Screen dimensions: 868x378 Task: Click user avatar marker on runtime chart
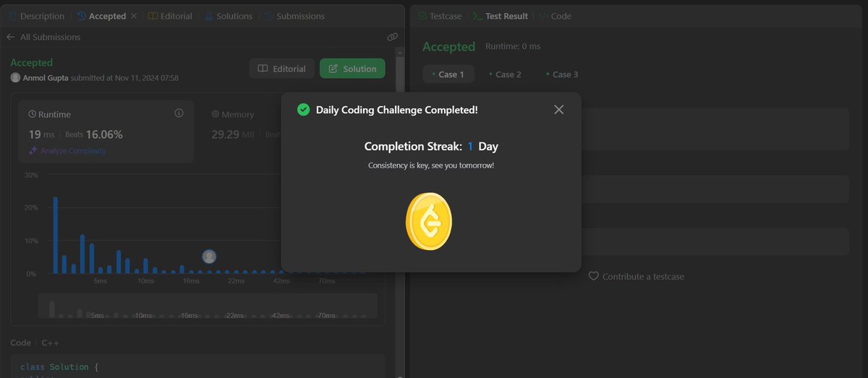click(209, 256)
